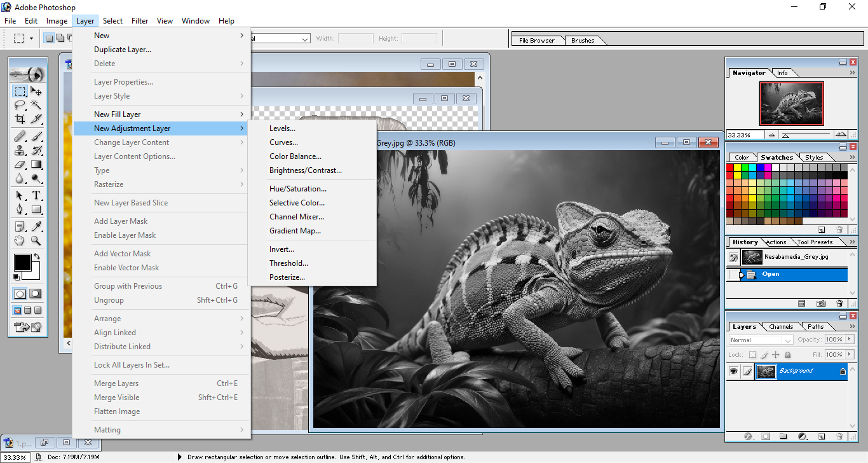Select the Zoom magnifier tool
The width and height of the screenshot is (868, 463).
pyautogui.click(x=36, y=240)
